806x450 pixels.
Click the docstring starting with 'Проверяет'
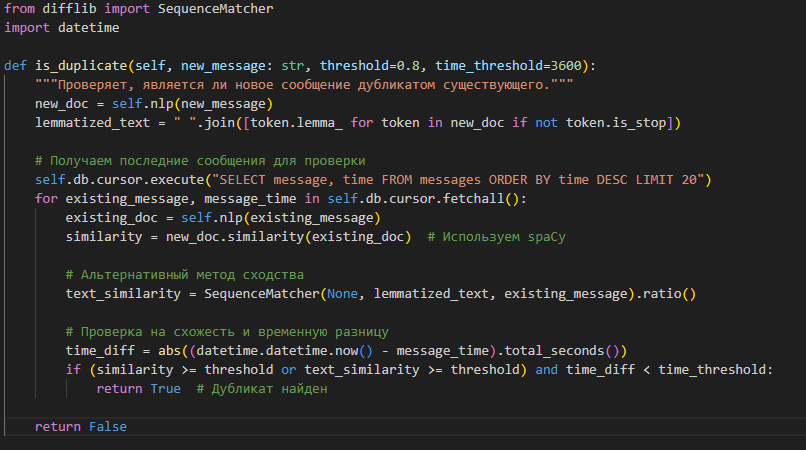[304, 85]
